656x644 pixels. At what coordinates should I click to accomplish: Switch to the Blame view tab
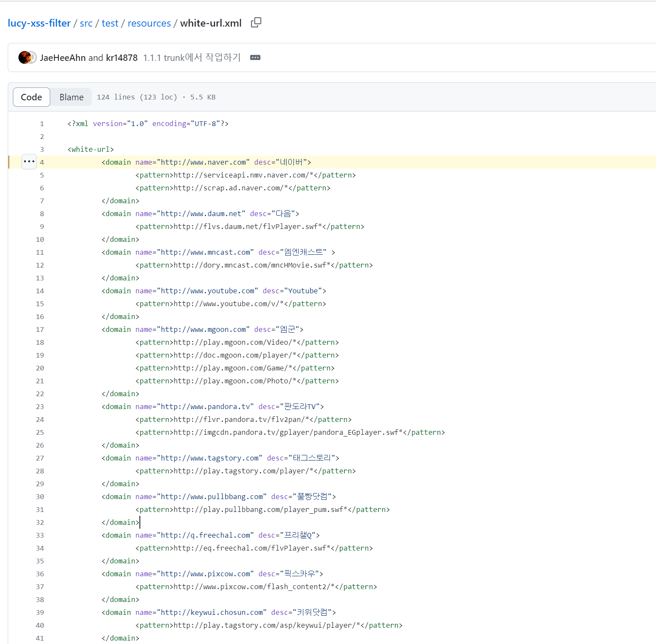click(x=72, y=97)
